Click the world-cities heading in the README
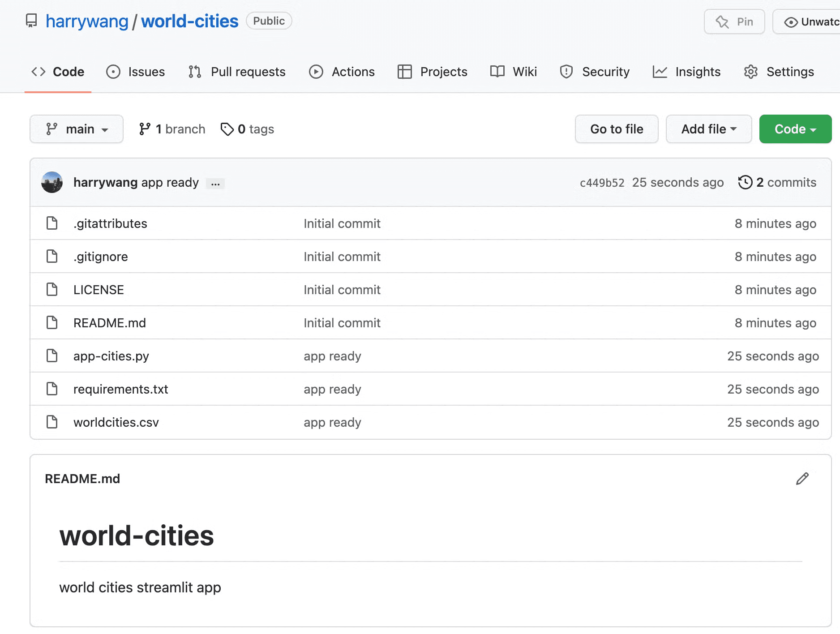 tap(137, 535)
